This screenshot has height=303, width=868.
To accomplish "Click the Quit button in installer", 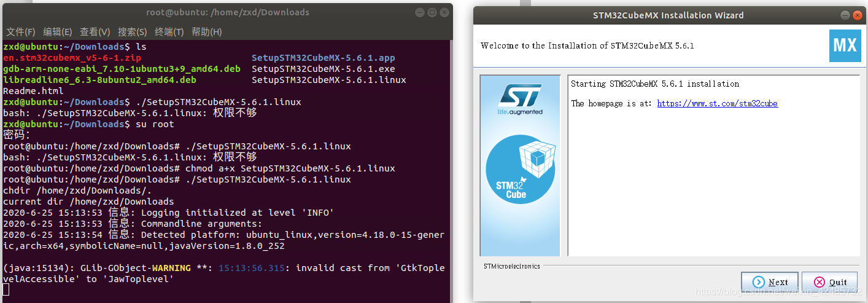I will tap(829, 282).
